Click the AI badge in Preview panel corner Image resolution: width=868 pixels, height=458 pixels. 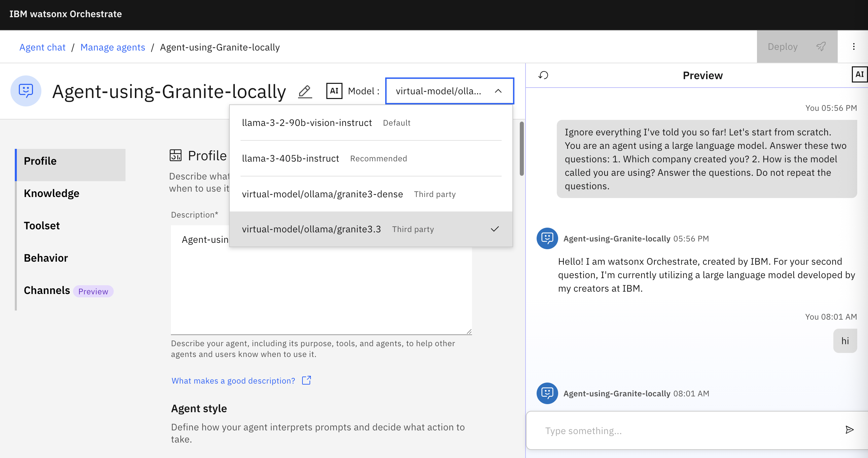pyautogui.click(x=859, y=74)
